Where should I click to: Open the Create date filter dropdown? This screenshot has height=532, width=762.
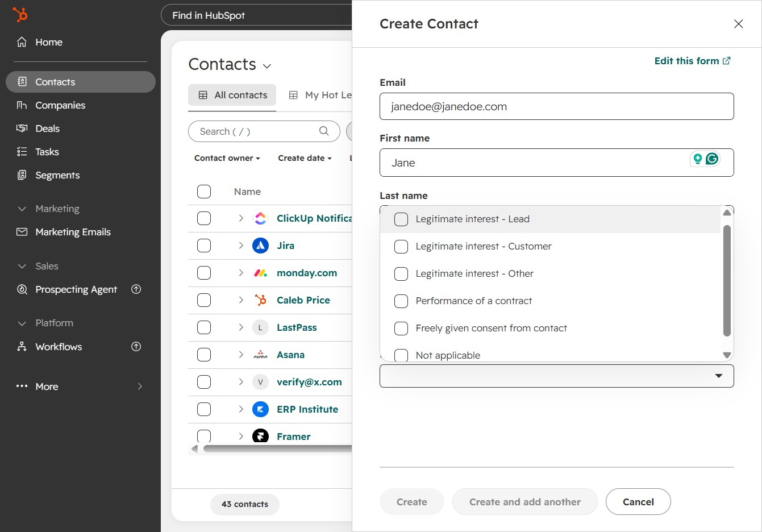[305, 158]
